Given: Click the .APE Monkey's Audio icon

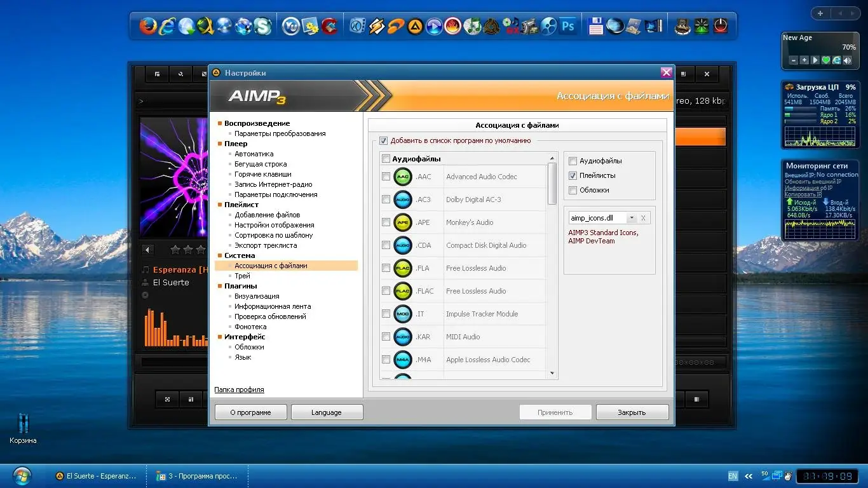Looking at the screenshot, I should [x=403, y=222].
